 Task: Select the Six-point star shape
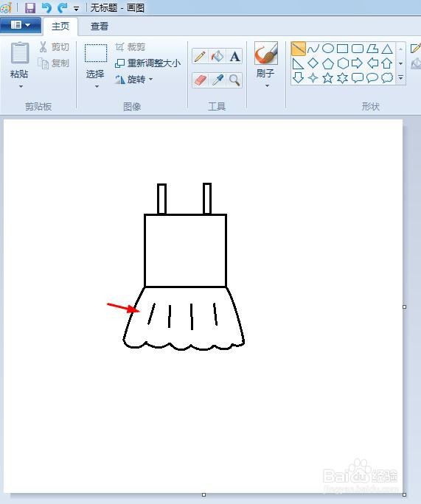coord(343,78)
